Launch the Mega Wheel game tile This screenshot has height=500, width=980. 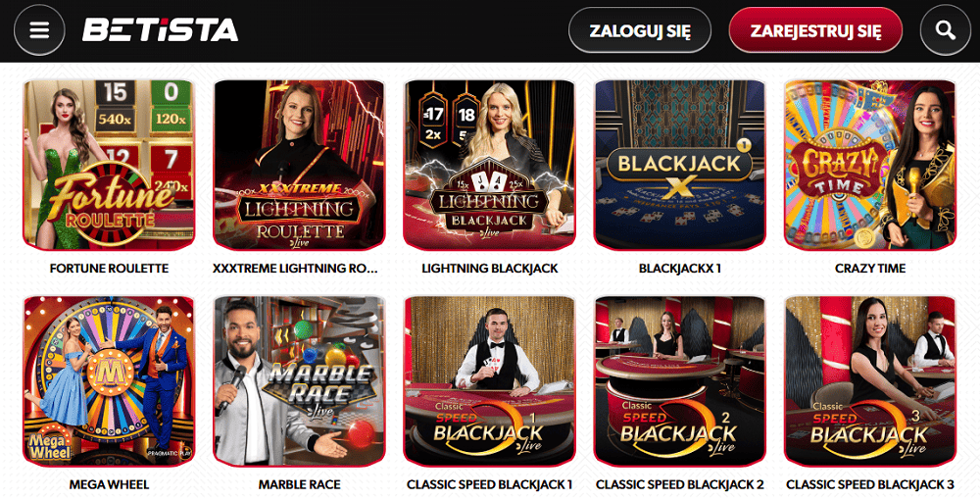(x=109, y=381)
